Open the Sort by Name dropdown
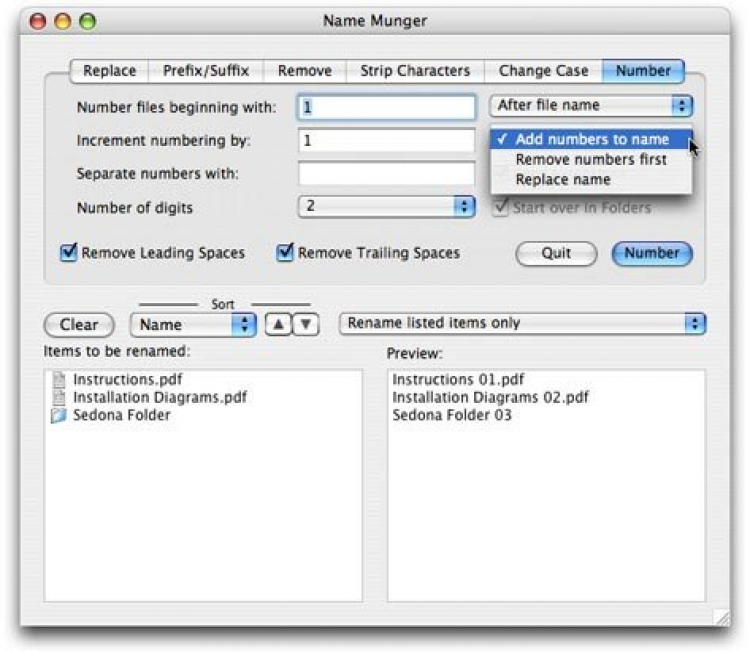 [193, 325]
